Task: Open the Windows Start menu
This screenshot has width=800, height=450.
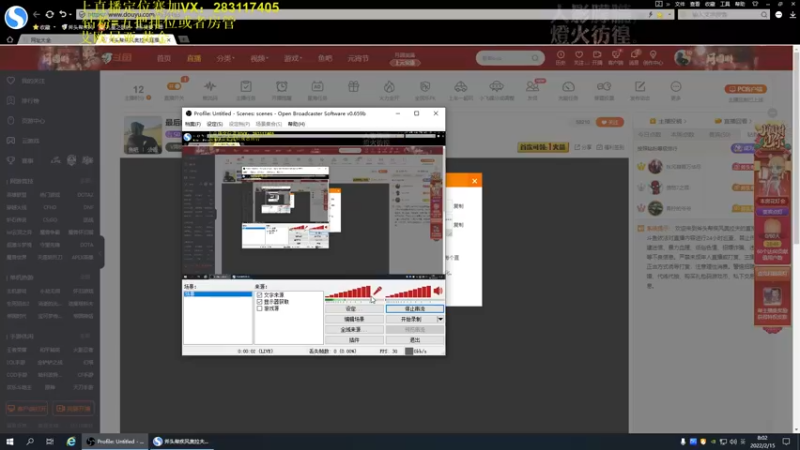Action: [x=10, y=441]
